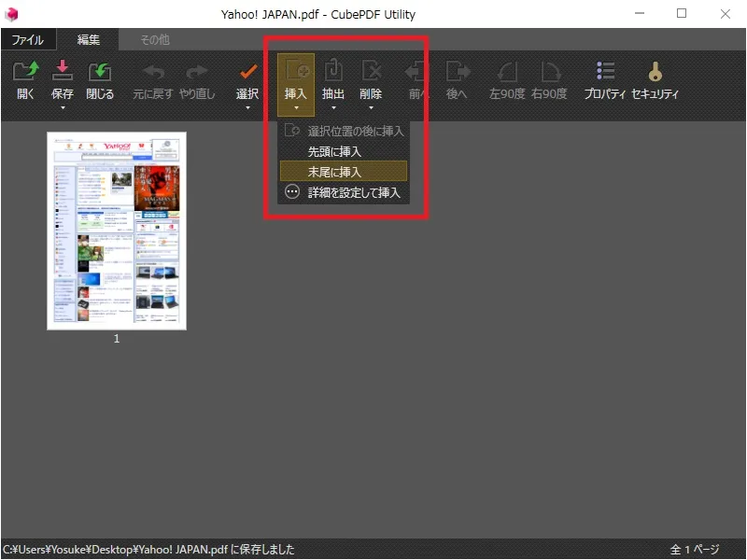747x560 pixels.
Task: Click the 全 1 ページ page count
Action: click(694, 550)
